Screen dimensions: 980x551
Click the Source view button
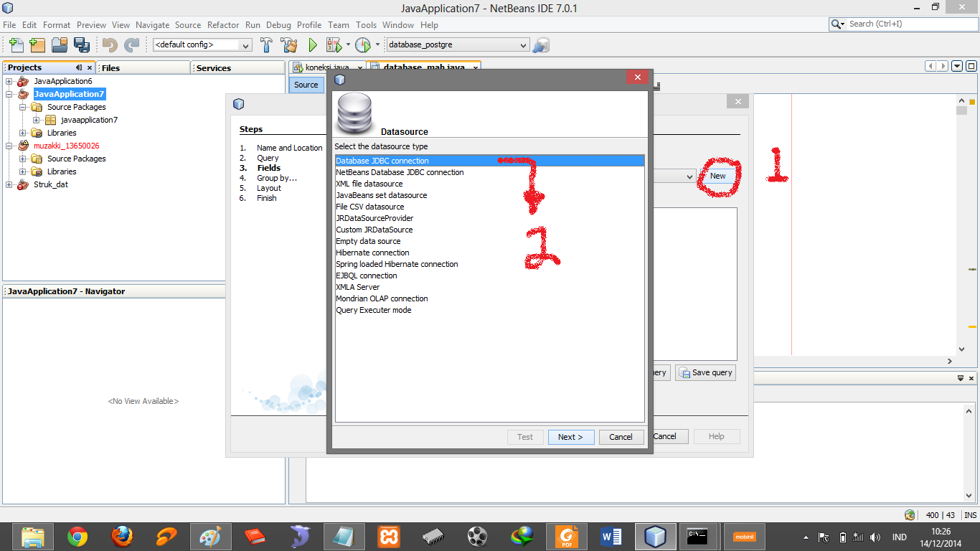tap(306, 85)
